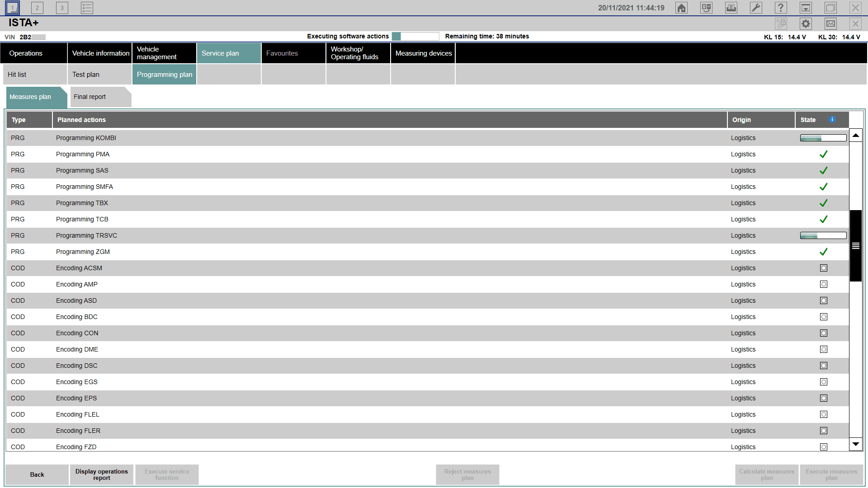Click the dropdown-panel icon in top toolbar
Screen dimensions: 868x488
click(x=806, y=8)
